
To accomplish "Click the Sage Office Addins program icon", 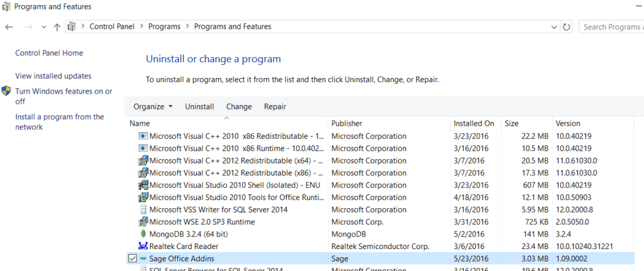I will tap(143, 258).
